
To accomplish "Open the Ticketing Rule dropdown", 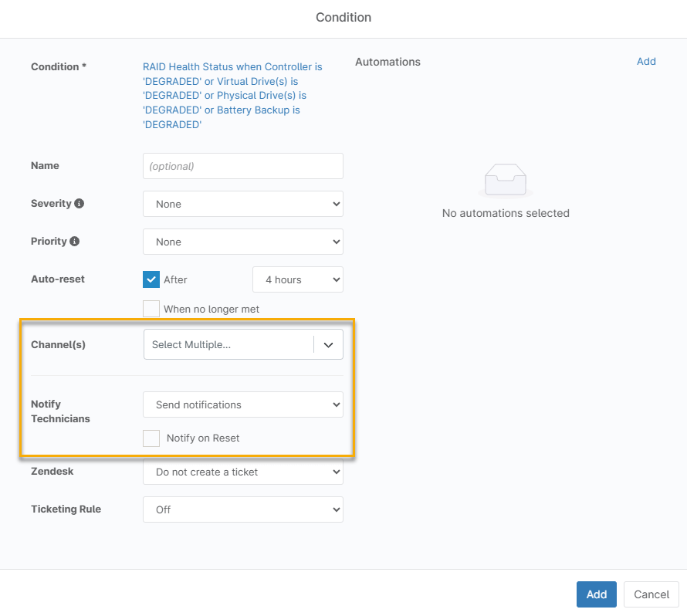I will 242,509.
